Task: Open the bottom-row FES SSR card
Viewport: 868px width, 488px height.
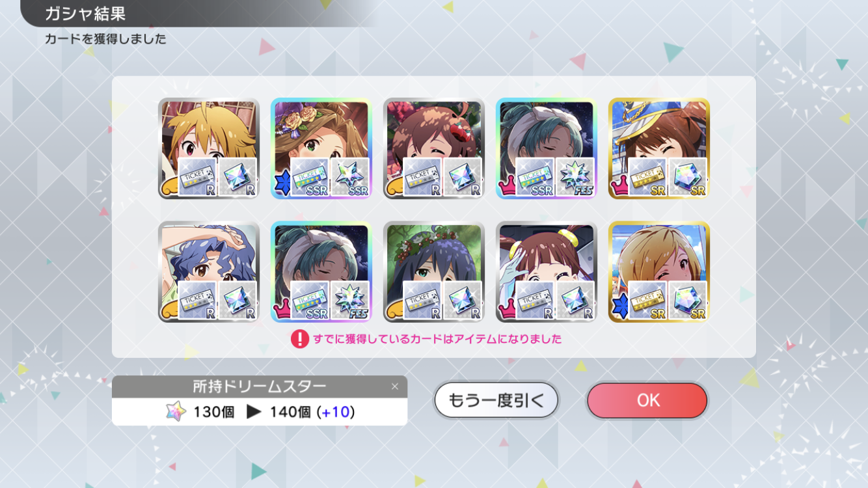Action: point(321,272)
